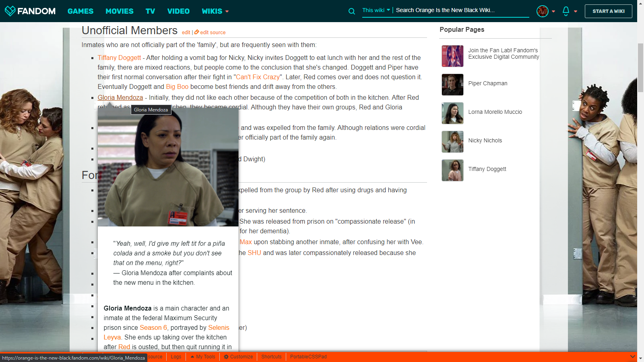Expand notifications dropdown arrow
The image size is (644, 362).
576,11
